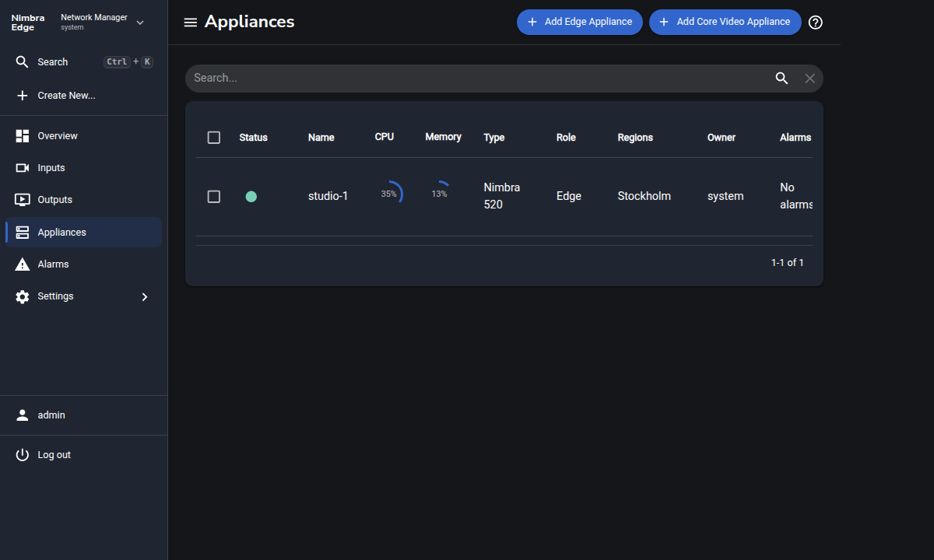Click the system owner cell
The image size is (934, 560).
[725, 197]
